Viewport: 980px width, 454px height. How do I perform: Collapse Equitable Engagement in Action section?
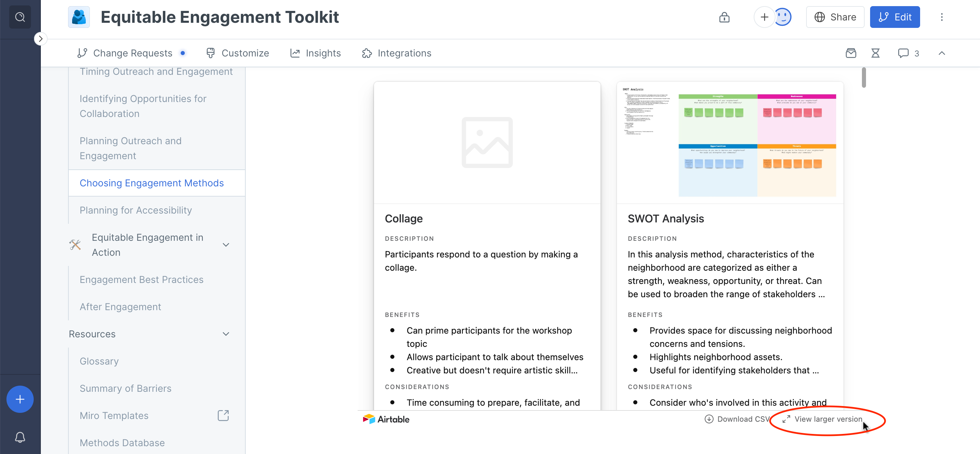226,245
